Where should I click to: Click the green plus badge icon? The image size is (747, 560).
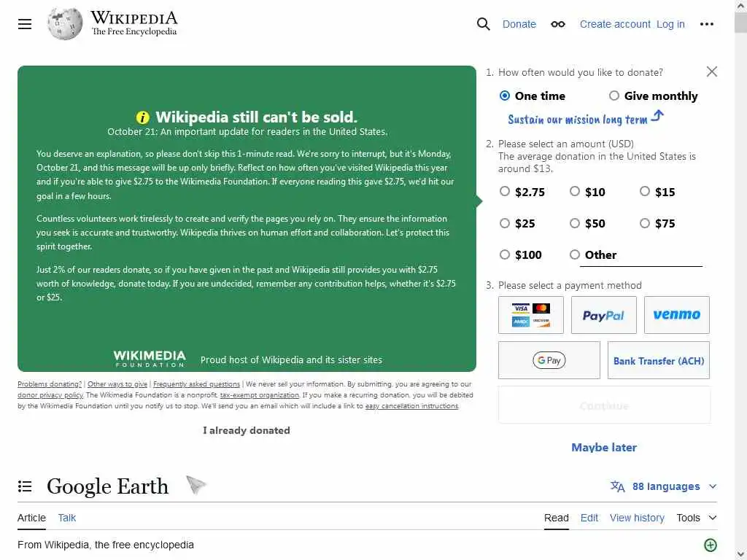pos(711,545)
